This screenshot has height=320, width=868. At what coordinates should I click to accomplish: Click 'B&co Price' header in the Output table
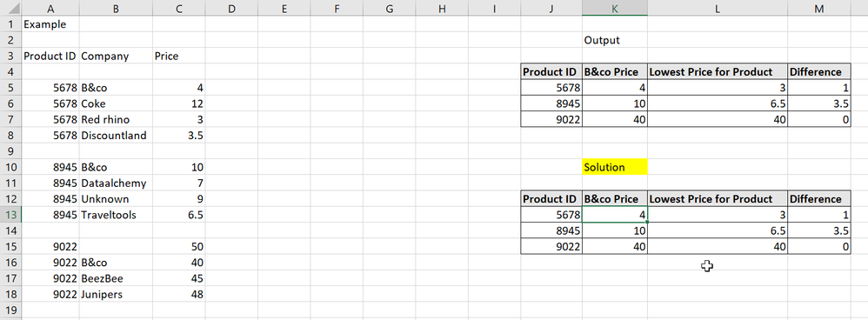pos(614,72)
